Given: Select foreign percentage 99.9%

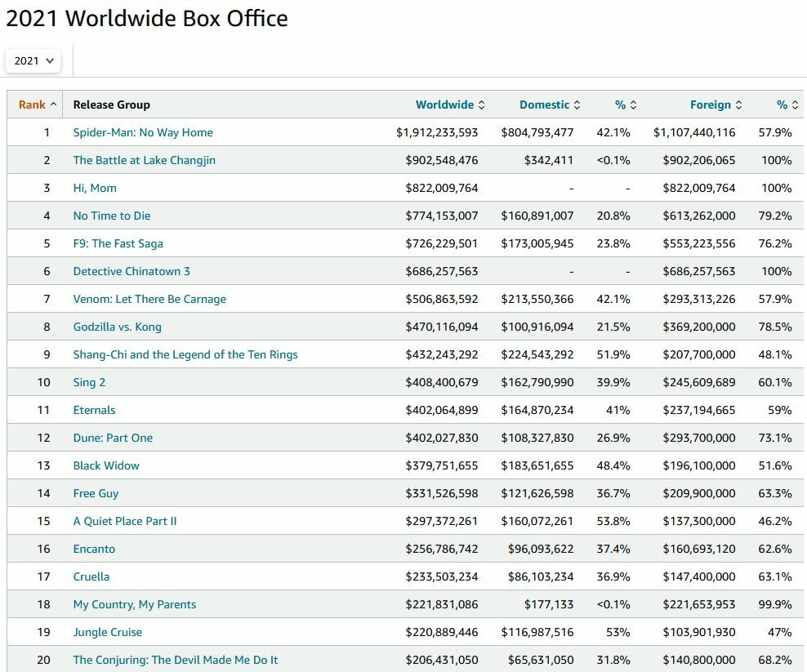Looking at the screenshot, I should click(x=775, y=604).
